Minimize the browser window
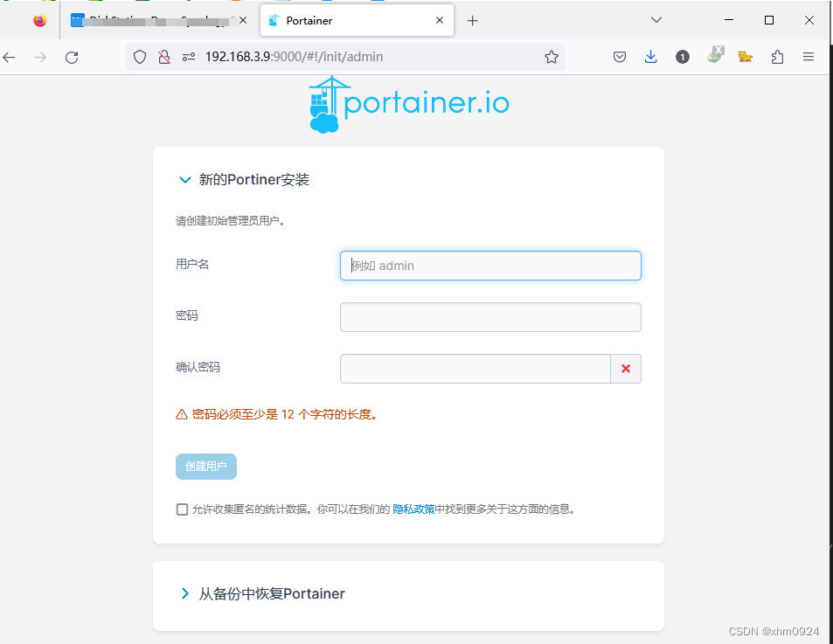Viewport: 833px width, 644px height. pyautogui.click(x=729, y=20)
